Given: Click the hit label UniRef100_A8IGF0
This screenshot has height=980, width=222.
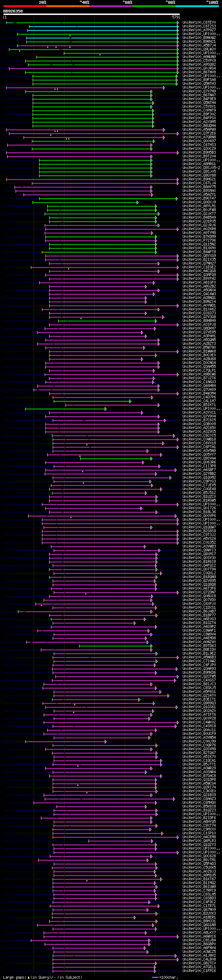Looking at the screenshot, I should click(x=199, y=282).
